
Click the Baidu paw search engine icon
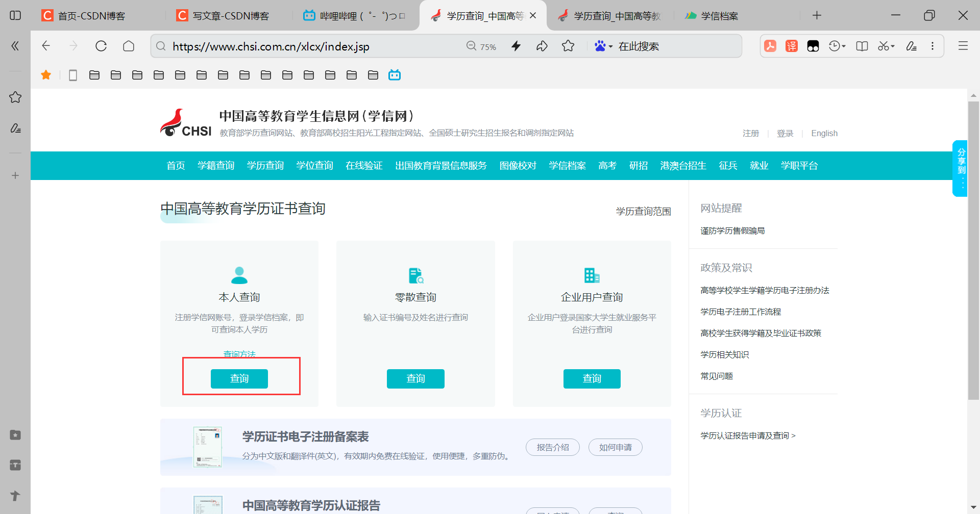[x=600, y=46]
